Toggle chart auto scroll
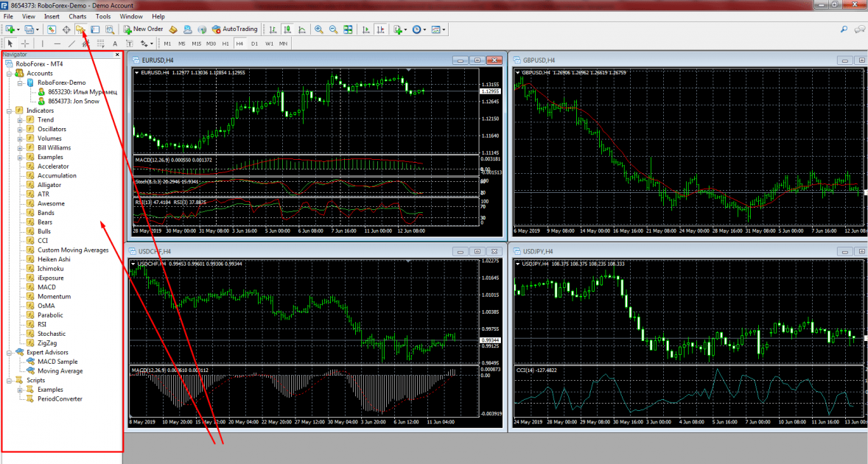The height and width of the screenshot is (464, 868). tap(365, 29)
